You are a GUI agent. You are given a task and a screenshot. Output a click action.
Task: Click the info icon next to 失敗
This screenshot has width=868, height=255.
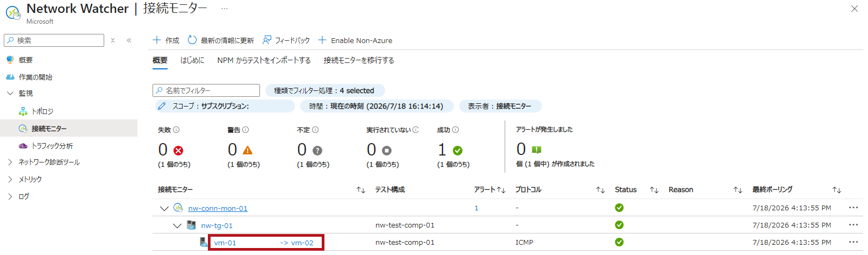176,130
